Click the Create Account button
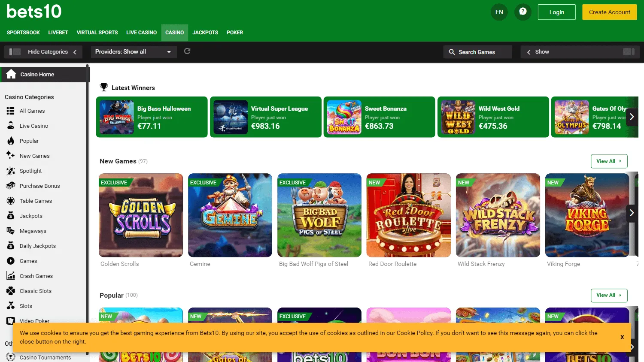This screenshot has height=362, width=644. (x=609, y=12)
